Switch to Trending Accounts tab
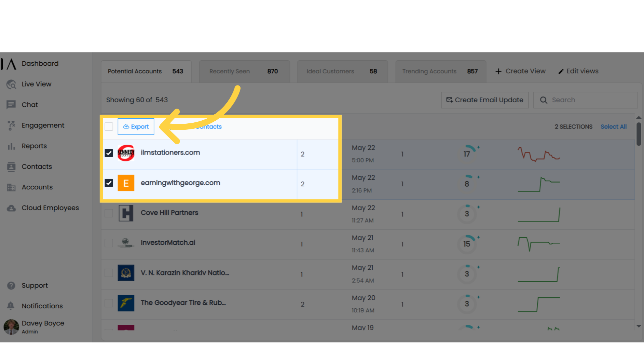 [x=441, y=71]
